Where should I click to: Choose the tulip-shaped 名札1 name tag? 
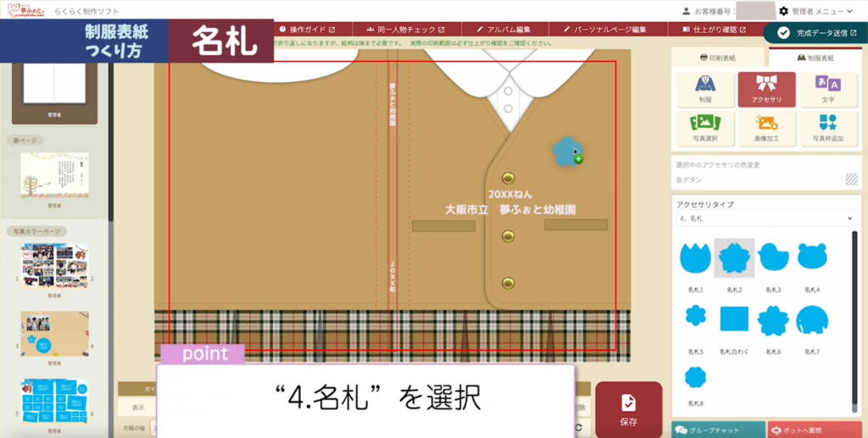[695, 258]
